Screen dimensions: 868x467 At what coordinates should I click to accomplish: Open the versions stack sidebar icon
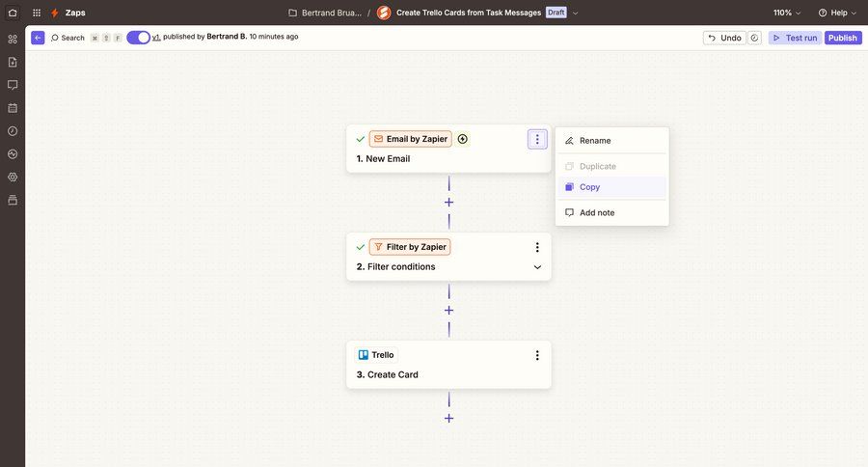[13, 200]
